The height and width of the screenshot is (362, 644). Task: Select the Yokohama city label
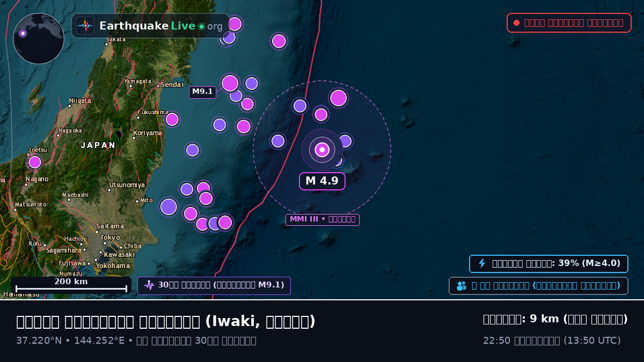pyautogui.click(x=113, y=266)
